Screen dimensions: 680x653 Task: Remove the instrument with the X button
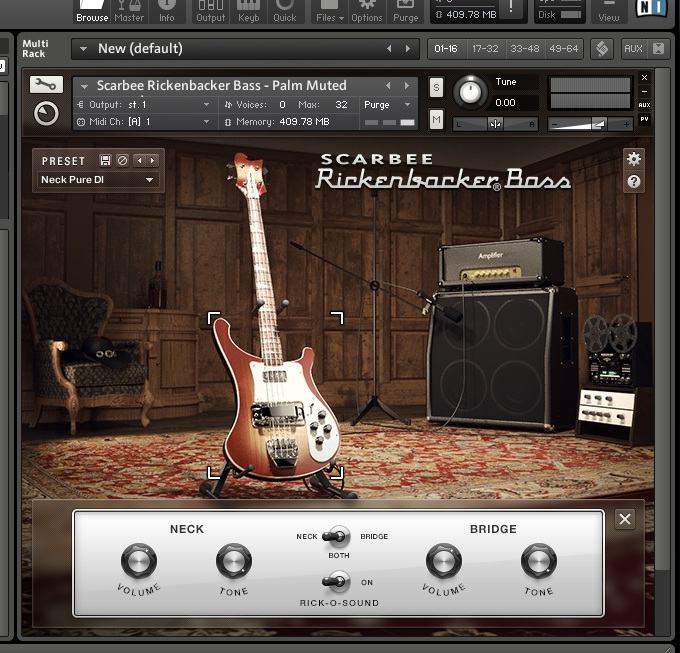(644, 78)
